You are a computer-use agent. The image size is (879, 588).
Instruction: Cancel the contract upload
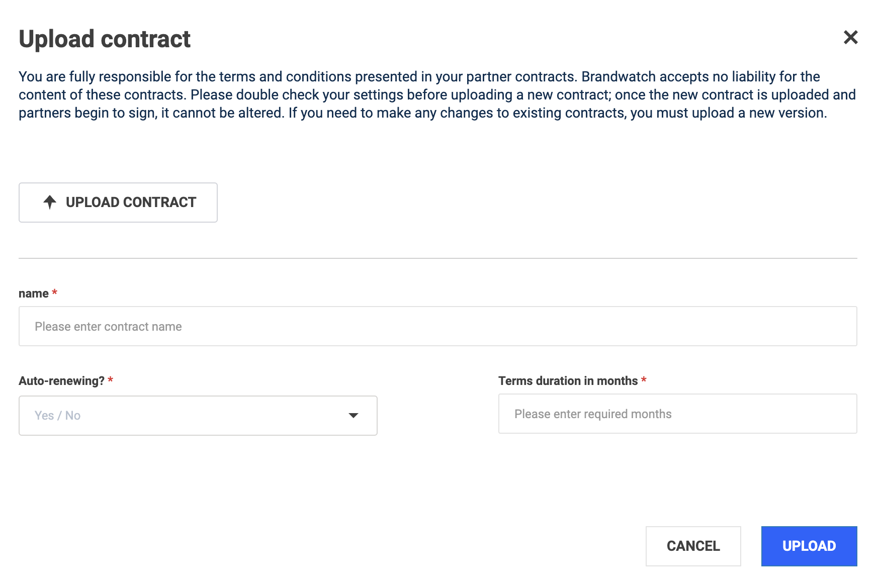(x=693, y=546)
